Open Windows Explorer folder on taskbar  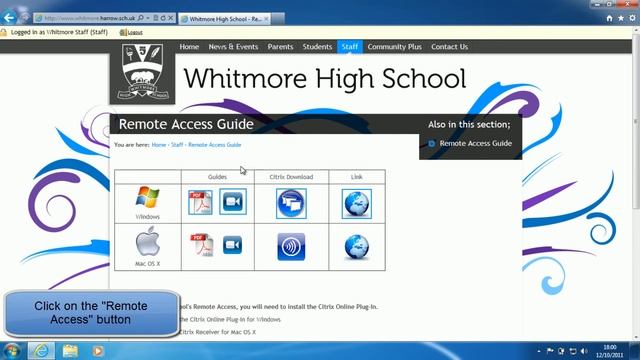[x=70, y=351]
